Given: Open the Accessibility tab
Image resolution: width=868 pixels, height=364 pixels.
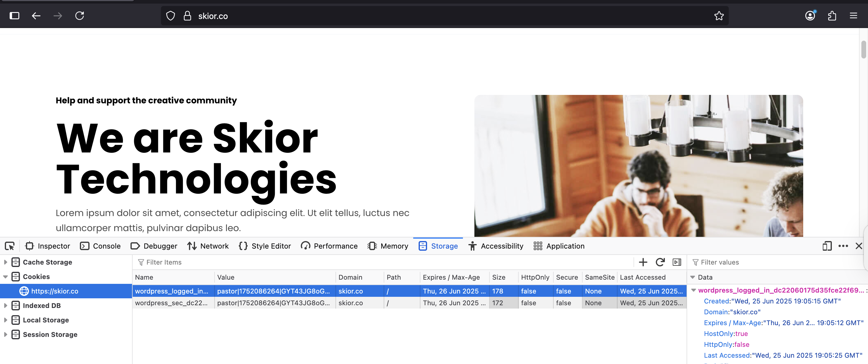Looking at the screenshot, I should click(x=496, y=246).
